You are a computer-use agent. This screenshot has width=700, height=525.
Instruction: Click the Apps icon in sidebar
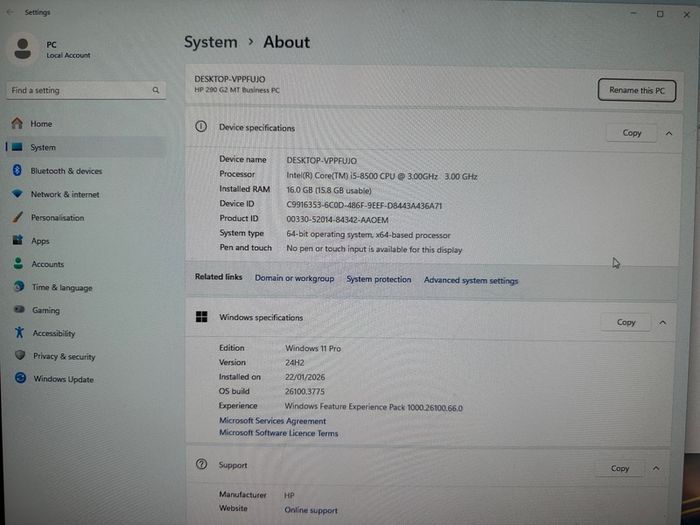[18, 240]
